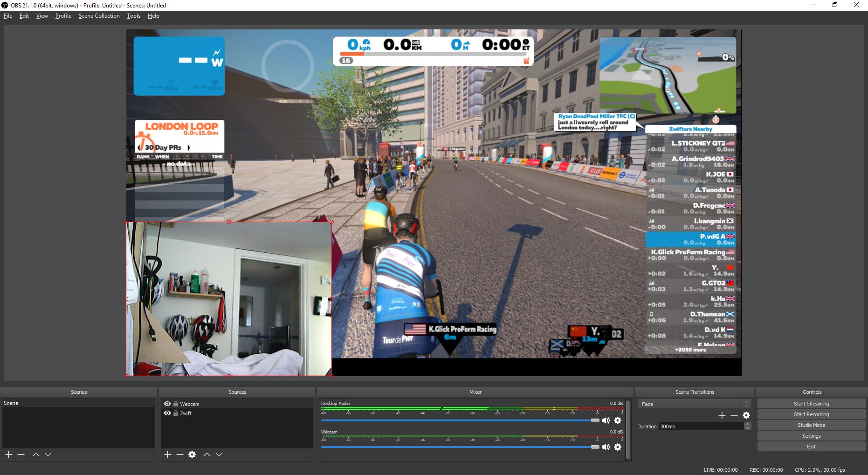Mute Desktop Audio speaker icon

(606, 420)
